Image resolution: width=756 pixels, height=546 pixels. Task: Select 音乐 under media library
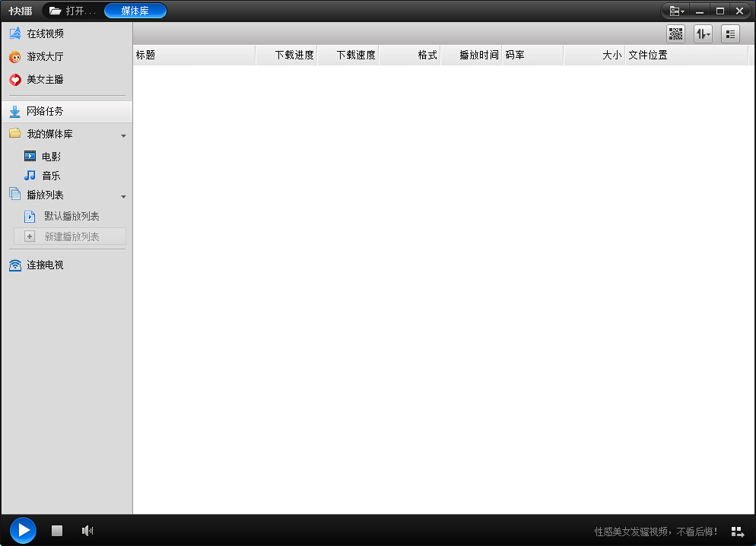(x=51, y=176)
